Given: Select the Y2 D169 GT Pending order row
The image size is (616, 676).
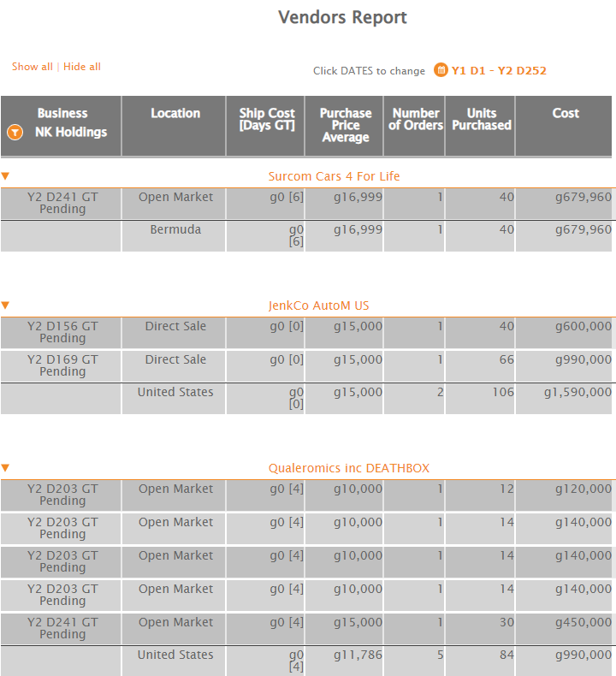Looking at the screenshot, I should point(62,365).
